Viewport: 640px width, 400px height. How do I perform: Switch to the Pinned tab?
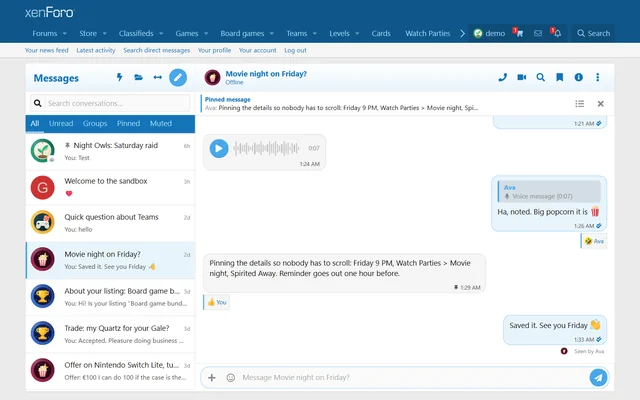[x=128, y=123]
